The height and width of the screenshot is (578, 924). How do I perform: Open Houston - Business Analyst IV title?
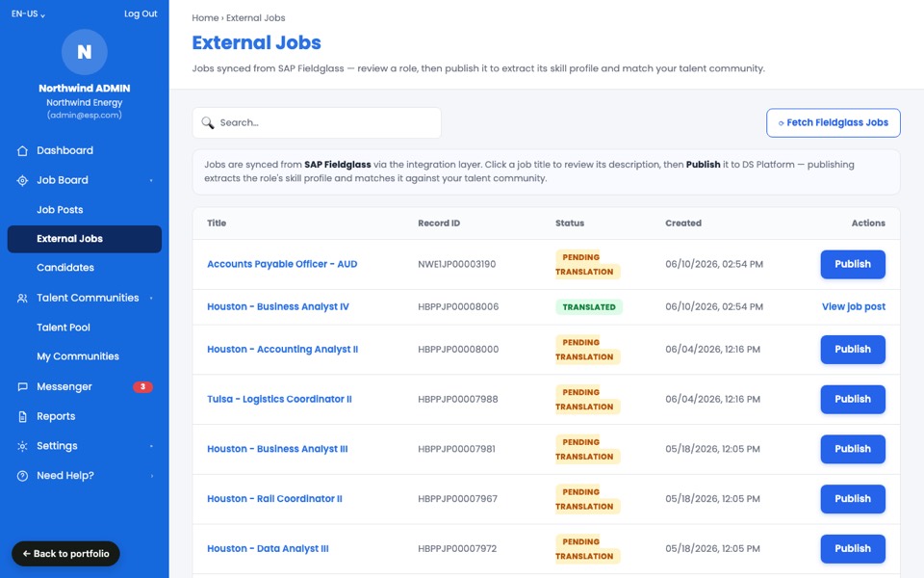pos(277,306)
